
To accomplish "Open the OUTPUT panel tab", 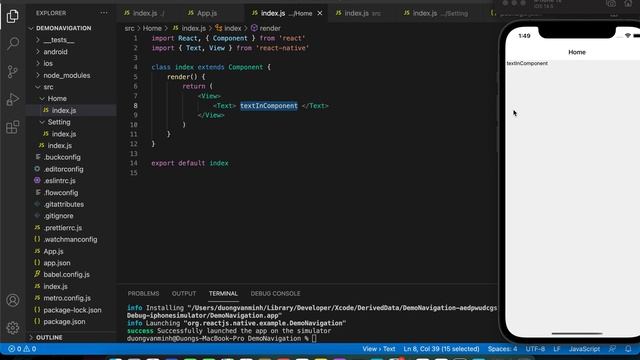I will click(184, 293).
